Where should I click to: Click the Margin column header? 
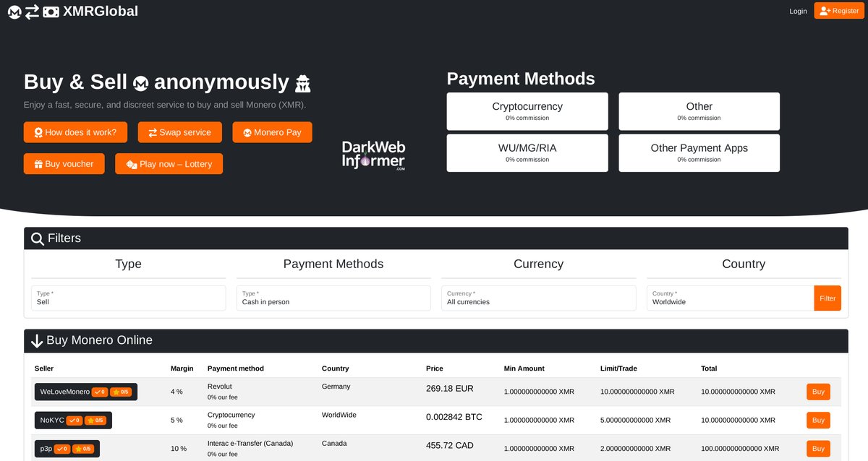[x=182, y=369]
